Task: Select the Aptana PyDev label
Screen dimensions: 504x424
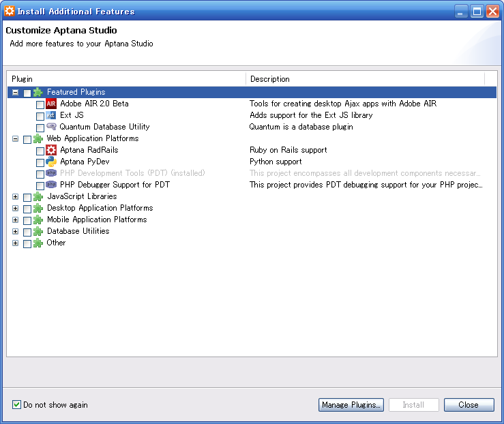Action: click(x=85, y=162)
